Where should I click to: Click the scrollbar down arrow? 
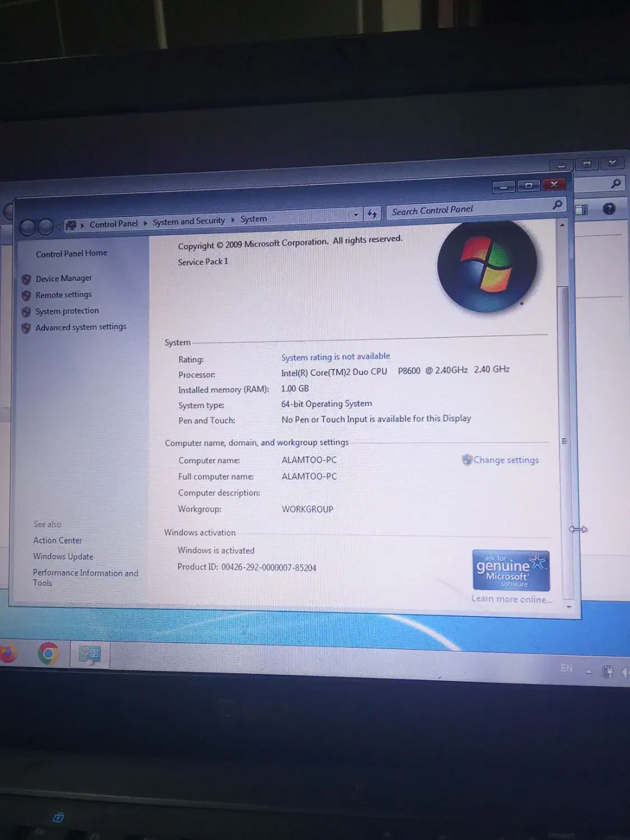pos(569,606)
